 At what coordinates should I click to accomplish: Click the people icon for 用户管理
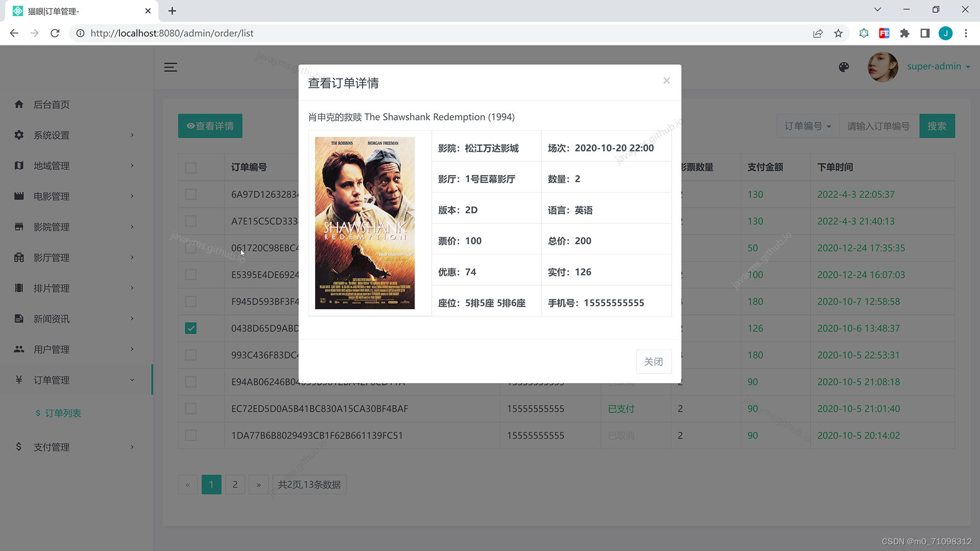pos(19,349)
